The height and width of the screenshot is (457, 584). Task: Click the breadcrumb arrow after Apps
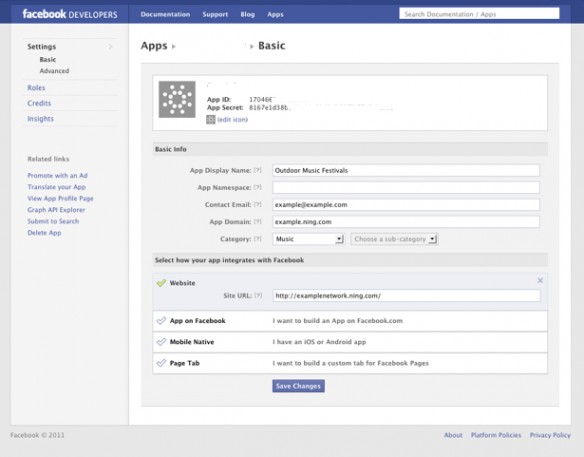[174, 47]
